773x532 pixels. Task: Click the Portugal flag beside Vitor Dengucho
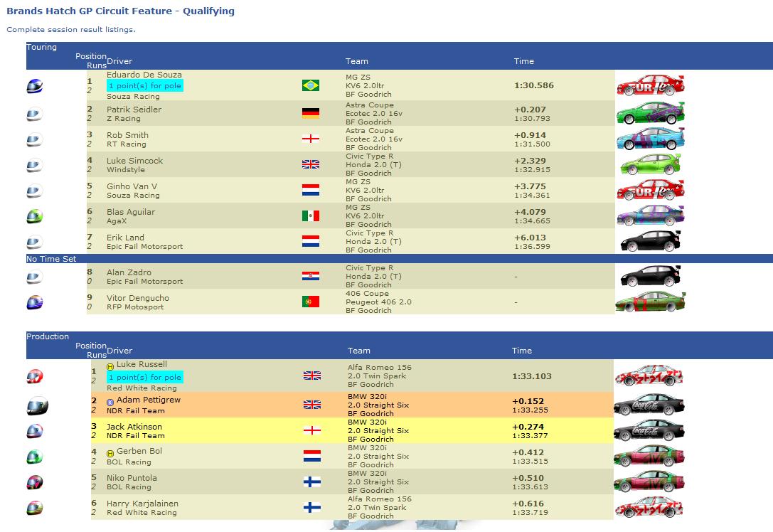click(311, 302)
